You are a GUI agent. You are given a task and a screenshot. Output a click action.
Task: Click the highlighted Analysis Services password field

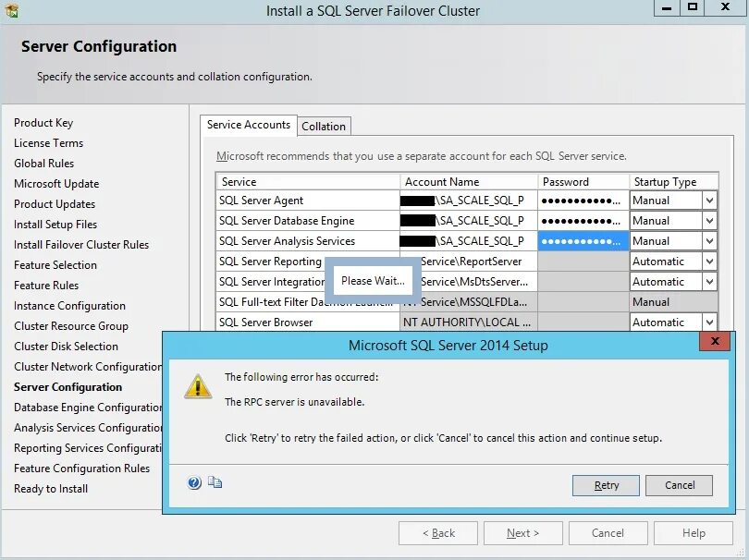(x=583, y=241)
